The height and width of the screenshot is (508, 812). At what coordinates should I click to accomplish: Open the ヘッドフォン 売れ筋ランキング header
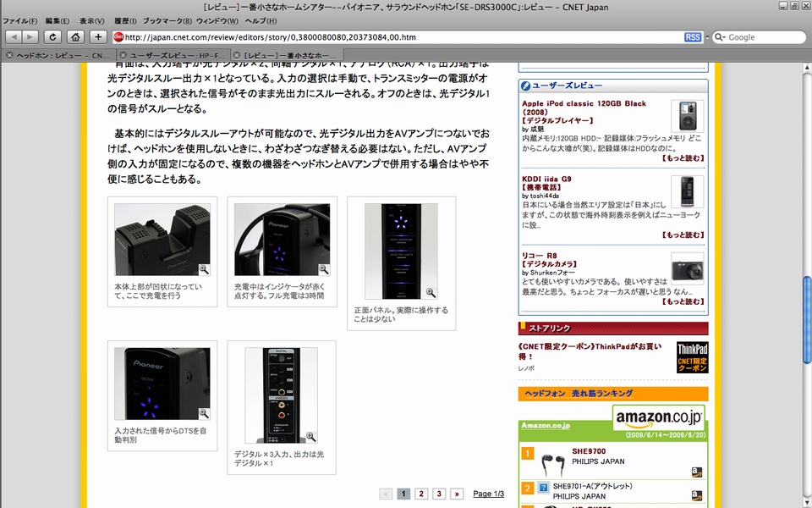(579, 394)
